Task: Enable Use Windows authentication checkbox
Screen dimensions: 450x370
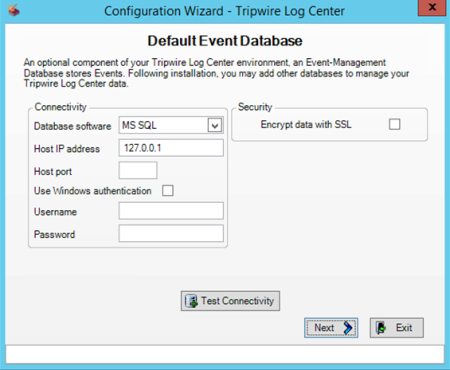Action: (168, 191)
